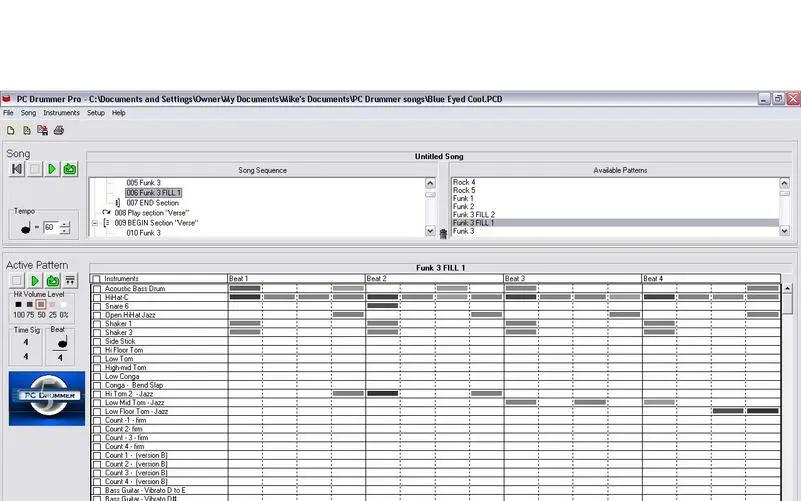Click the 009 BEGIN Section bracket icon
This screenshot has height=501, width=801.
click(106, 223)
